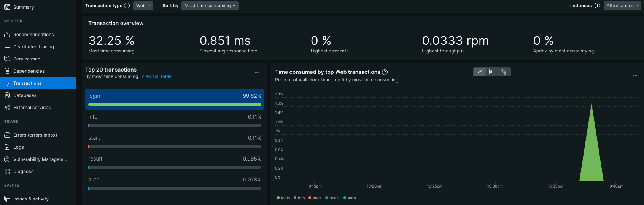
Task: Click the Databases icon in sidebar
Action: (7, 95)
